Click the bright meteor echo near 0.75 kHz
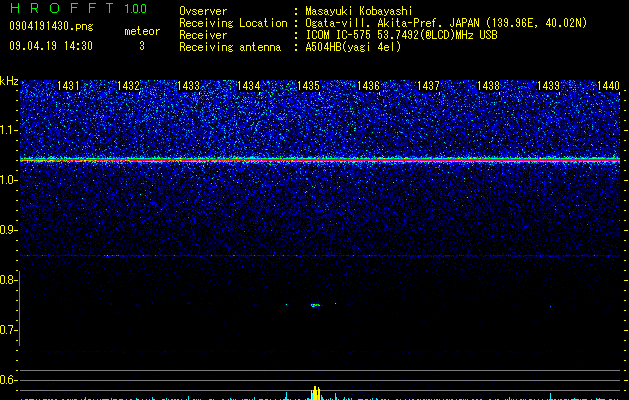Image resolution: width=629 pixels, height=400 pixels. [316, 305]
